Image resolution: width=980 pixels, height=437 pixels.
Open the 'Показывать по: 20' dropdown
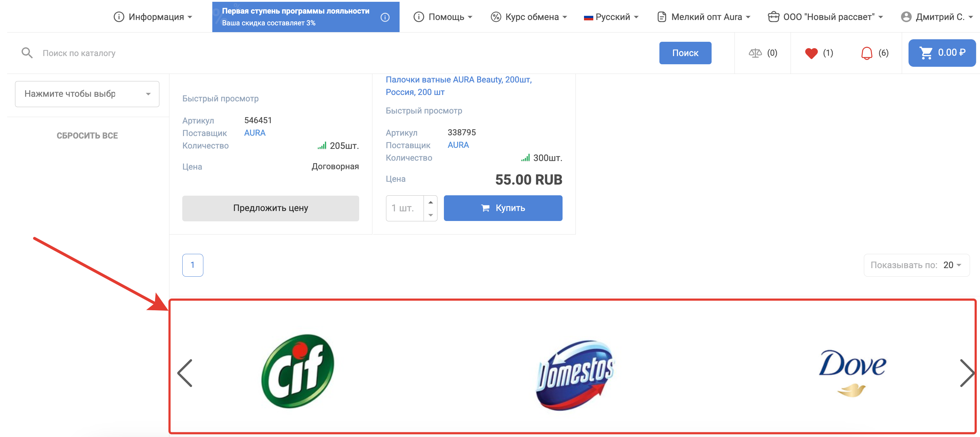pyautogui.click(x=916, y=265)
